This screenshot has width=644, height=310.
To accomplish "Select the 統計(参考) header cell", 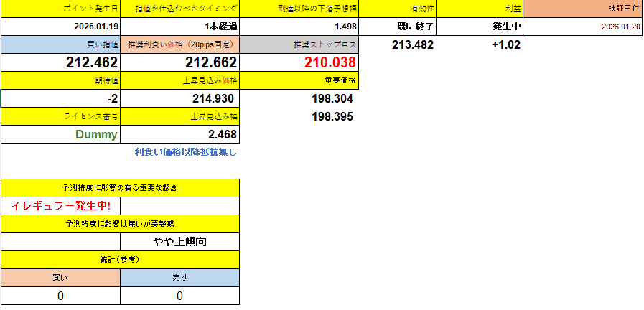I will tap(121, 260).
